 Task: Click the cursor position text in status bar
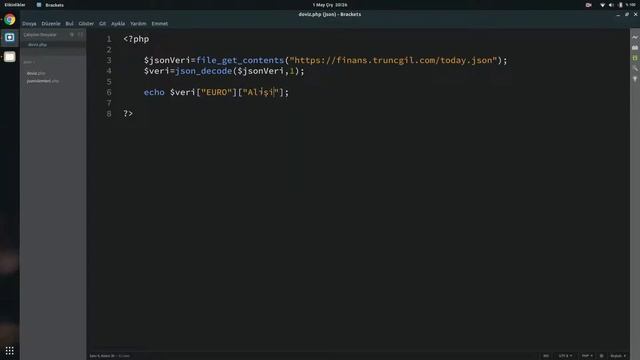102,356
